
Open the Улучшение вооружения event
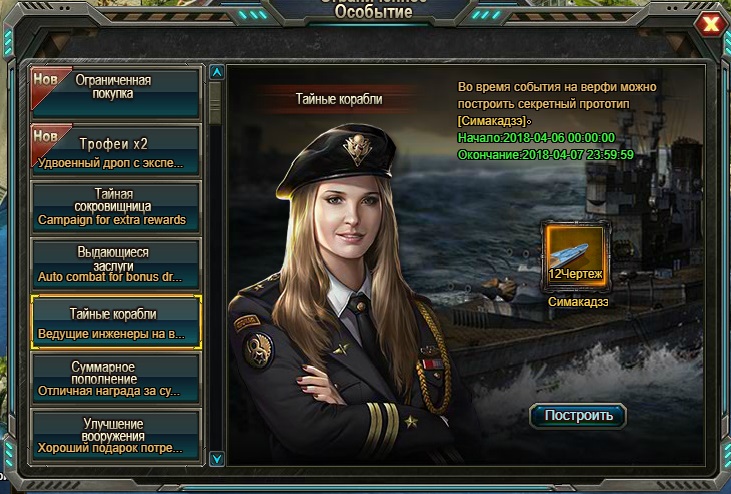[116, 436]
